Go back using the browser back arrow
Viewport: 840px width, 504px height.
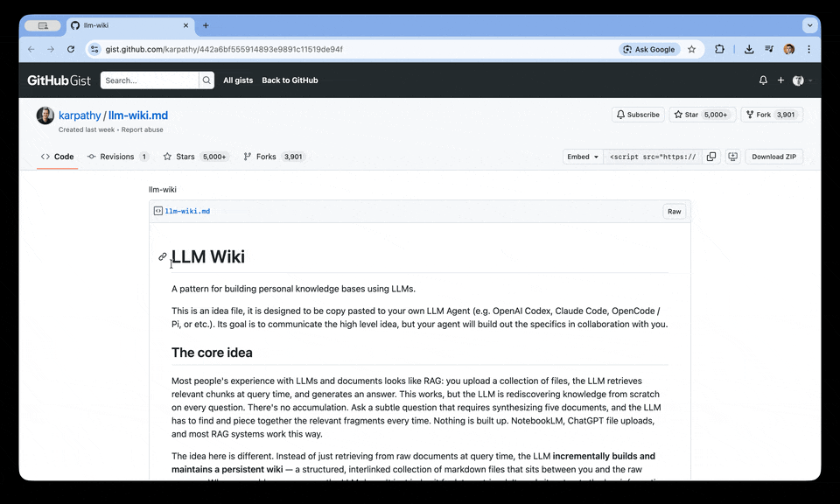31,49
